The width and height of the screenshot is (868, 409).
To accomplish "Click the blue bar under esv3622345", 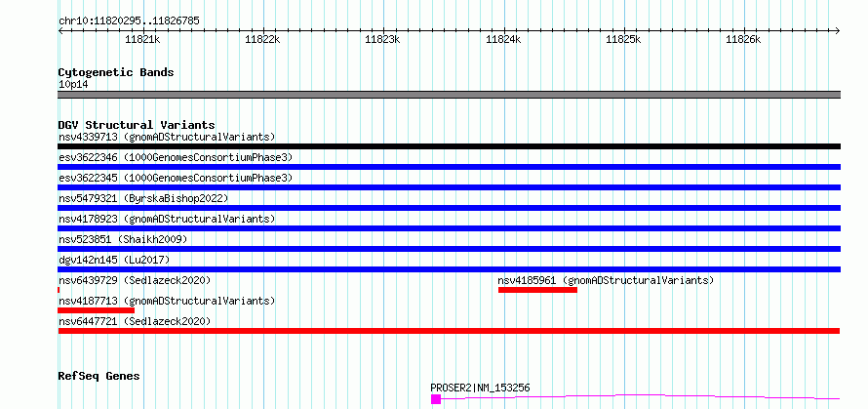I will tap(449, 187).
